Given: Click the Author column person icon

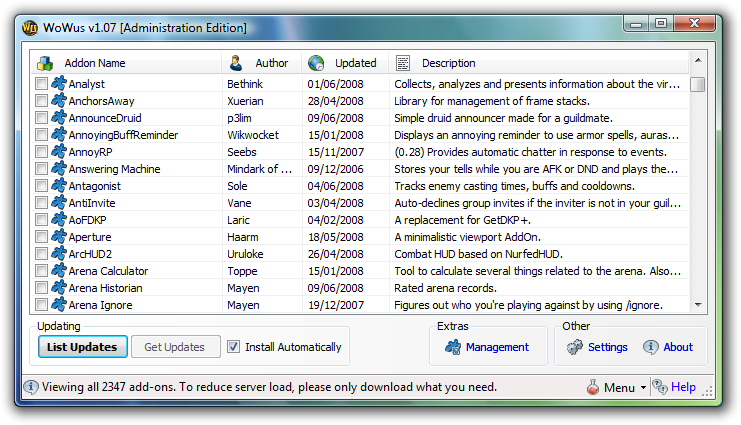Looking at the screenshot, I should 236,63.
